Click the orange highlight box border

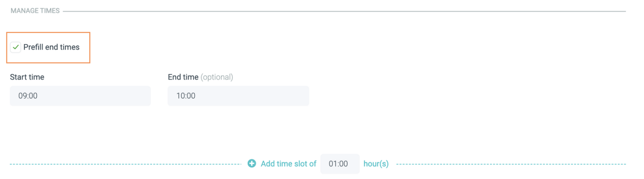point(90,47)
